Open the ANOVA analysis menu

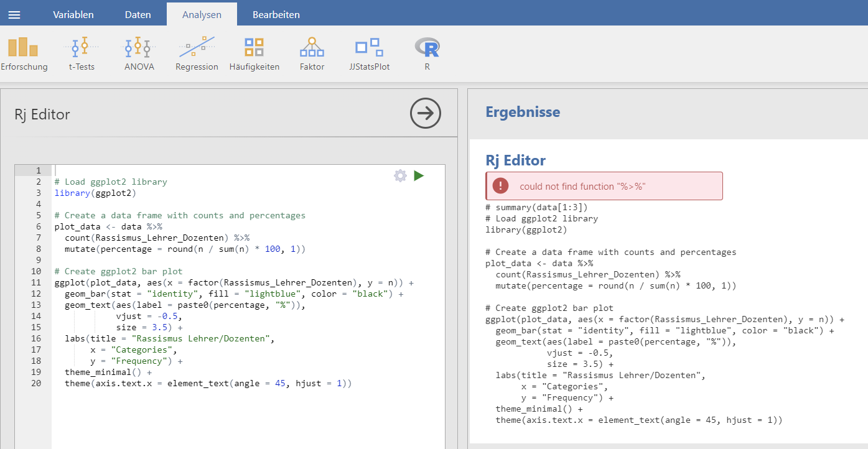(139, 54)
